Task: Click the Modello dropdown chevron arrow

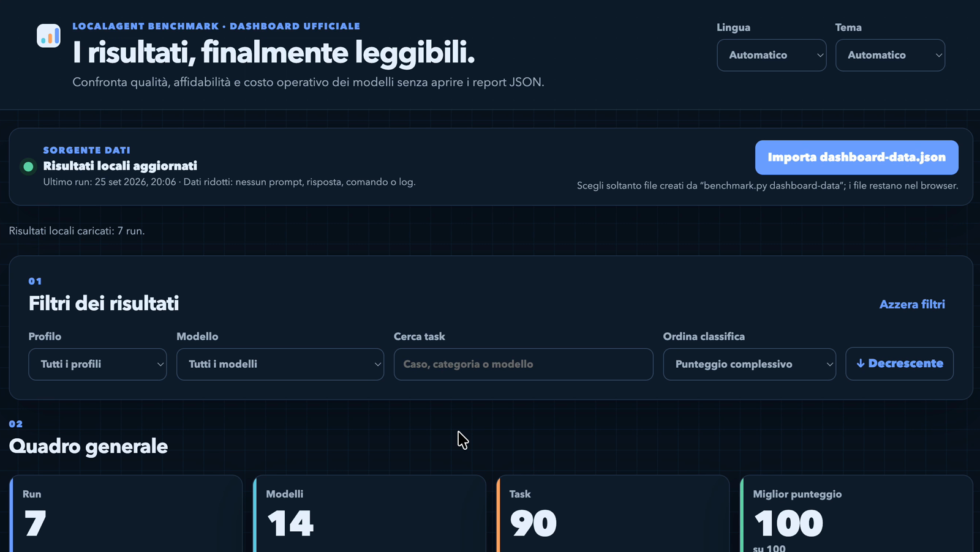Action: click(377, 365)
